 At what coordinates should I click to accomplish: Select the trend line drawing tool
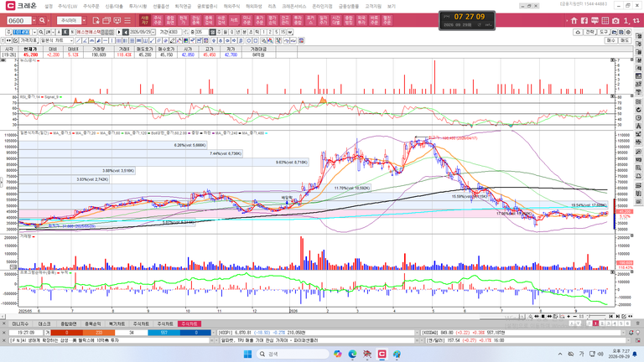pos(78,40)
